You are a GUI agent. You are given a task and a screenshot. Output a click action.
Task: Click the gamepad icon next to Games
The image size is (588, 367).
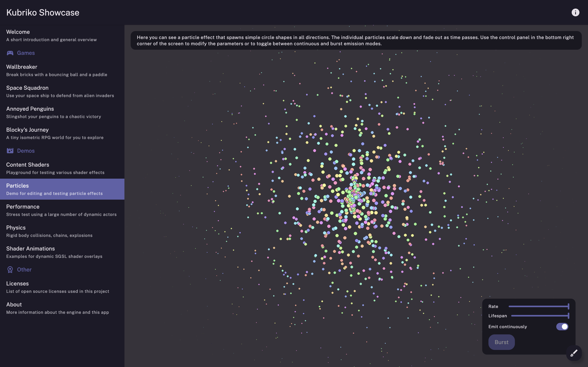(10, 53)
